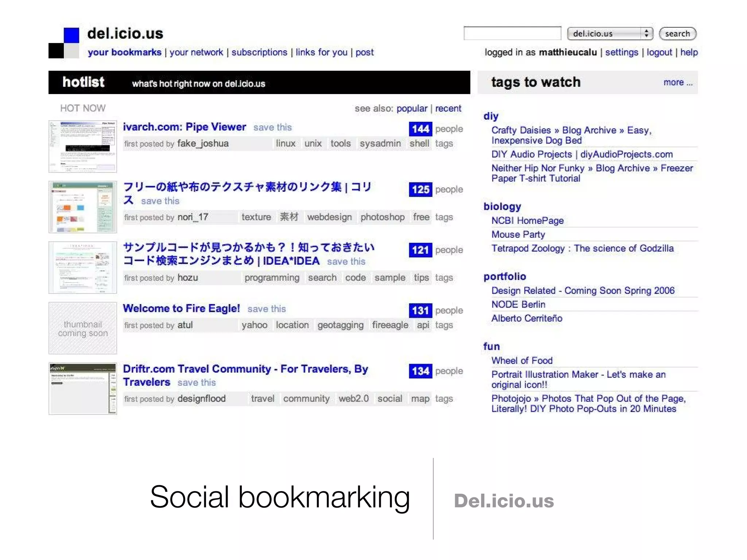Open the subscriptions page

259,52
